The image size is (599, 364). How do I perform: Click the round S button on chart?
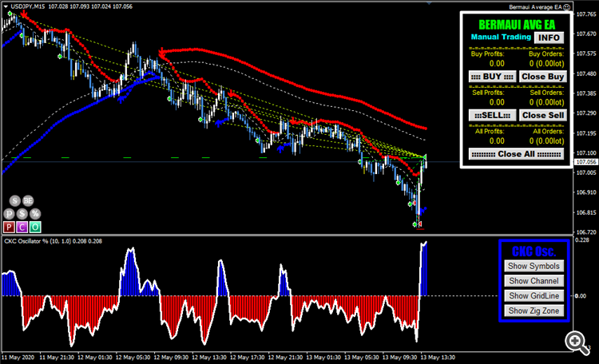click(x=14, y=200)
